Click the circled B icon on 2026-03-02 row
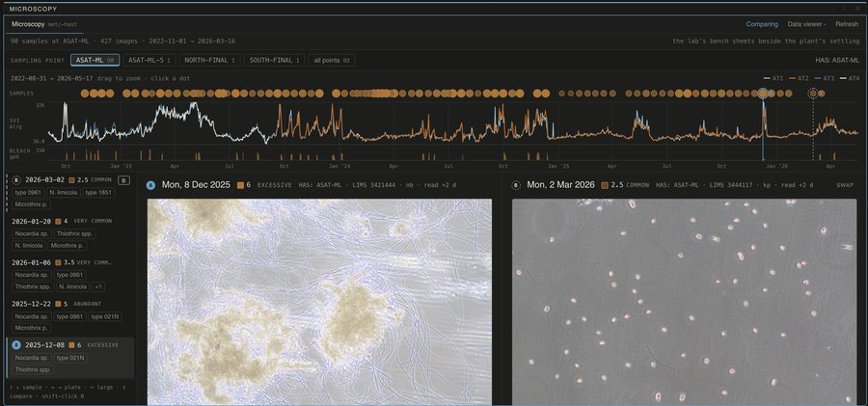 (x=16, y=180)
